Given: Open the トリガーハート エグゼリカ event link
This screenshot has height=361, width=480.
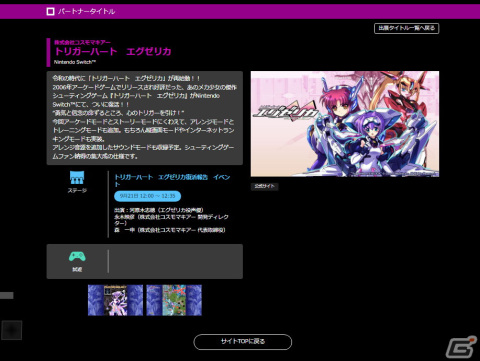Looking at the screenshot, I should (172, 180).
